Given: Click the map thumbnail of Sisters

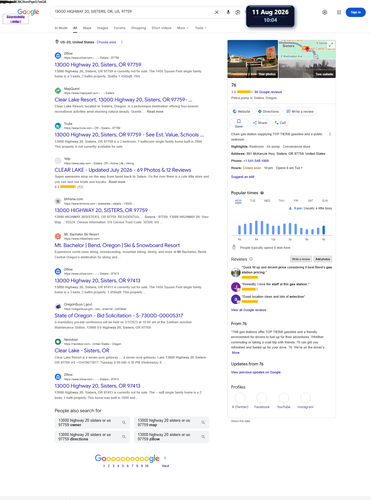Looking at the screenshot, I should [x=307, y=49].
